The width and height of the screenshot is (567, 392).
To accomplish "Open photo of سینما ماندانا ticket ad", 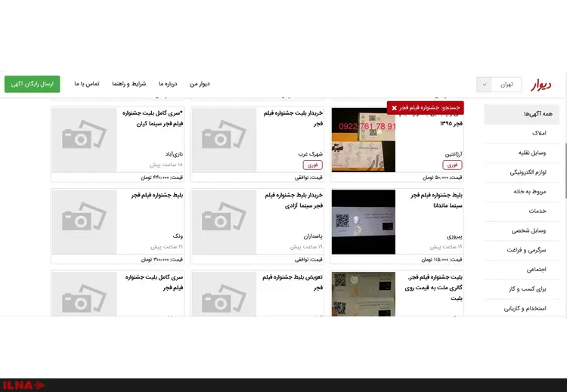I will [364, 222].
